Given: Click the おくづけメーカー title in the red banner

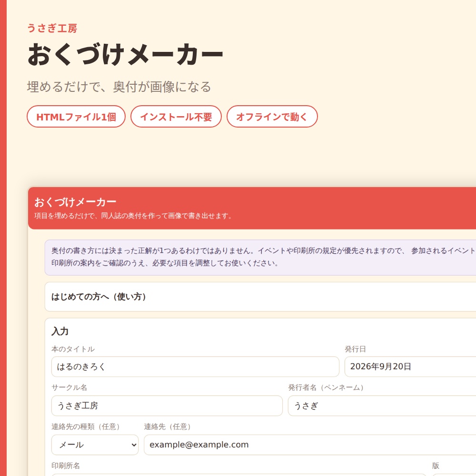Looking at the screenshot, I should tap(75, 202).
